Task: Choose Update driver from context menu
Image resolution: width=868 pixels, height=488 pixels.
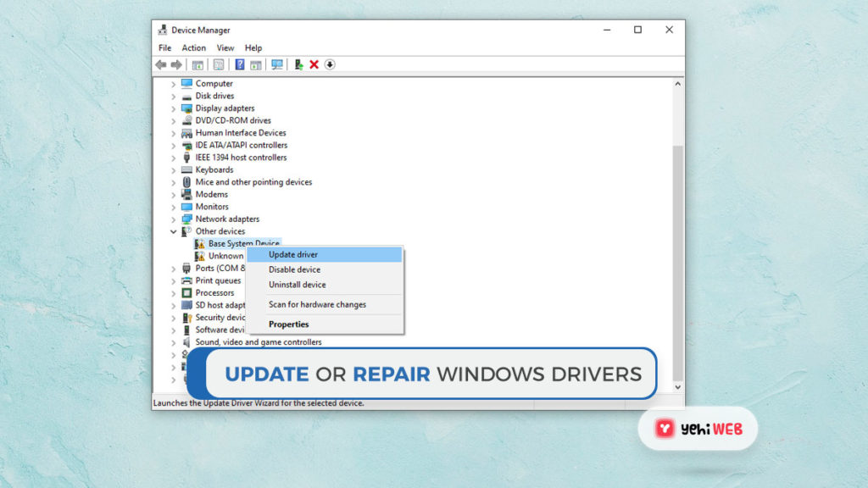Action: pyautogui.click(x=292, y=254)
